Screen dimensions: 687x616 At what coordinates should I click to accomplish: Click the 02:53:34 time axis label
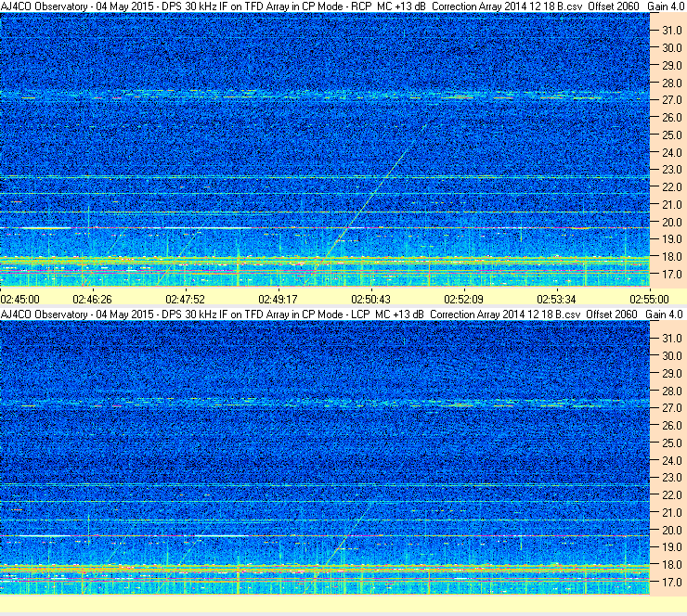pyautogui.click(x=556, y=300)
